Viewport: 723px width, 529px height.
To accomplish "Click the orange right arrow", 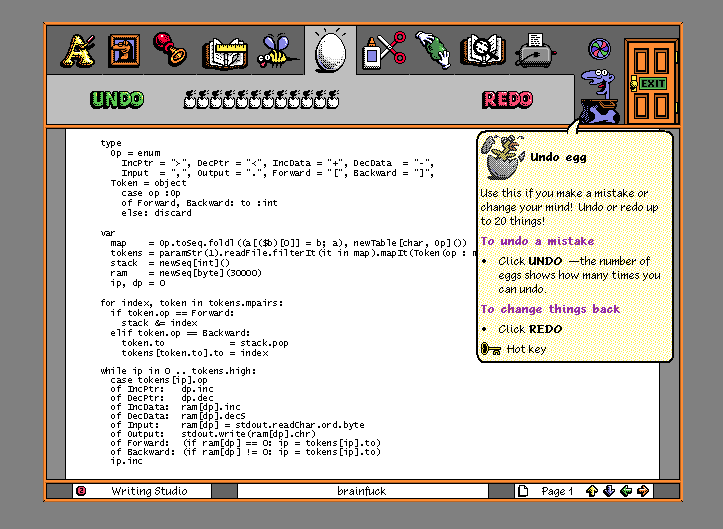I will [643, 491].
